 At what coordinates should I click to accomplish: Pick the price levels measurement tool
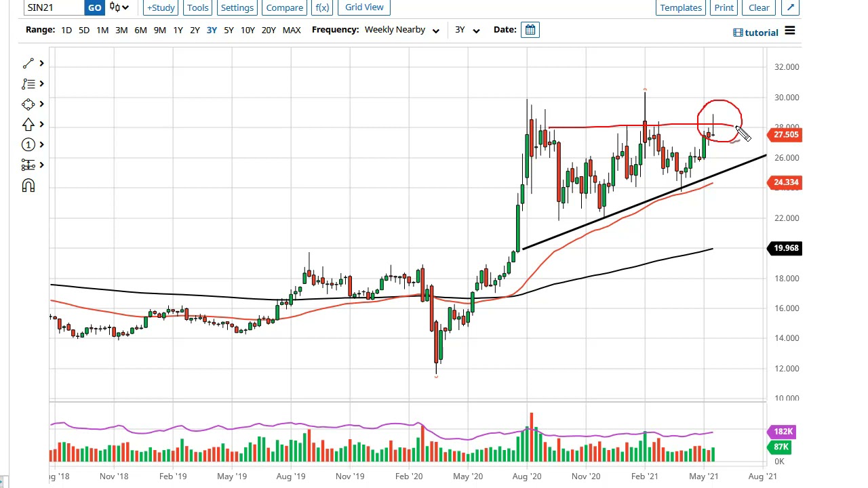coord(28,165)
